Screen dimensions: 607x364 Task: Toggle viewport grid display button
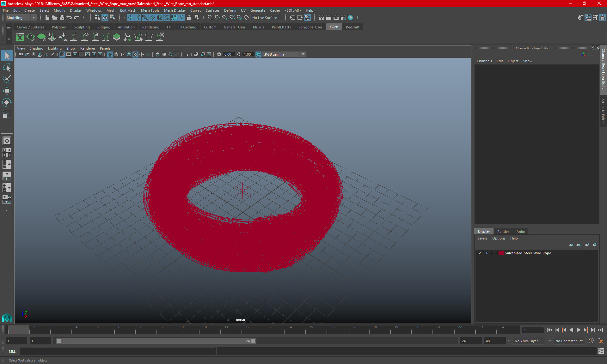coord(62,54)
